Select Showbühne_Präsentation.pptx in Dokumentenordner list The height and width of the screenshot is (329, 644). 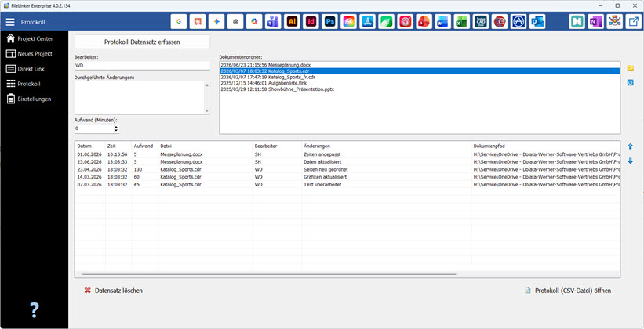[420, 89]
